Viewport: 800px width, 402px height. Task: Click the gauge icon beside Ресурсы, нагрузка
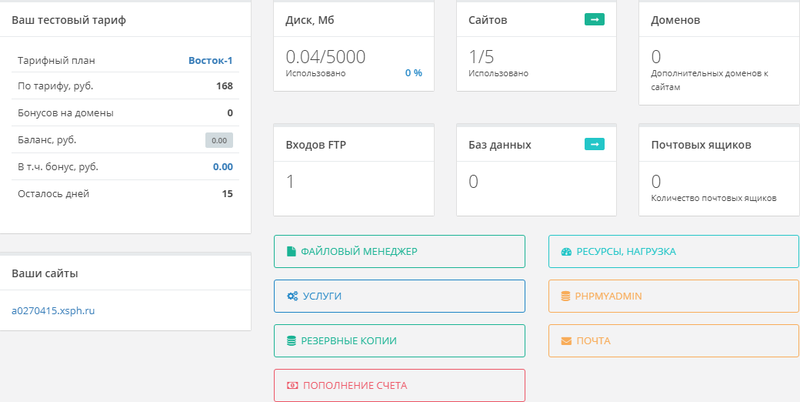[x=566, y=251]
